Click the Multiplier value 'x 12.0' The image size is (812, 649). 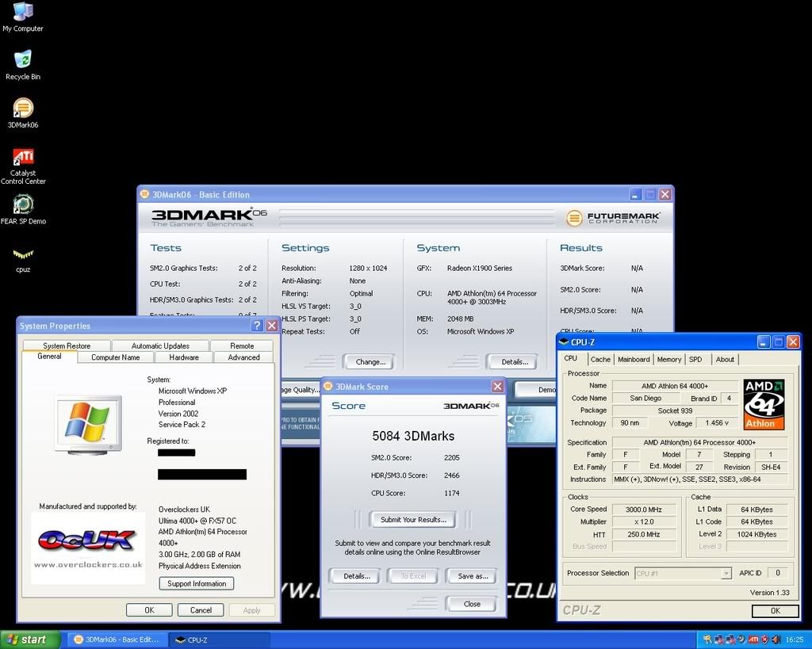(x=644, y=521)
